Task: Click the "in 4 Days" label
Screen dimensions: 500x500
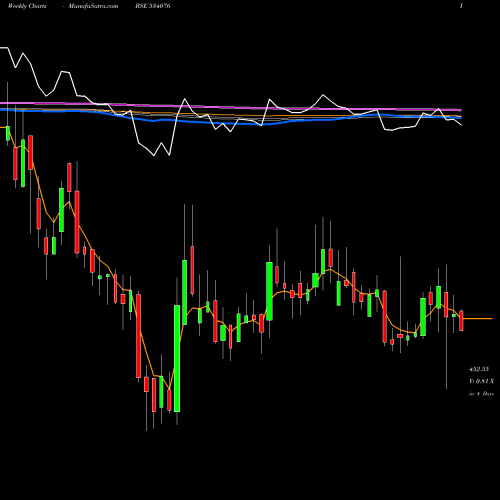Action: tap(481, 394)
